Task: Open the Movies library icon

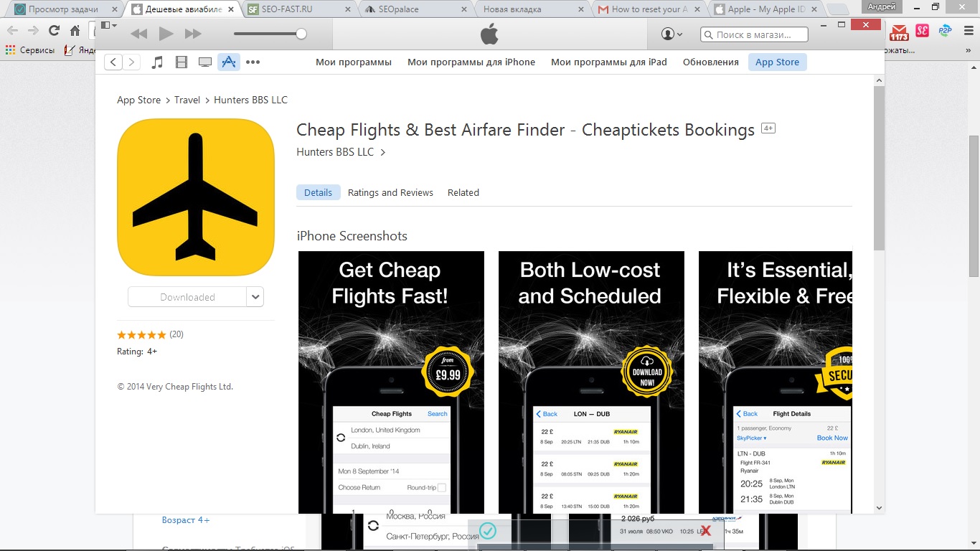Action: tap(182, 62)
